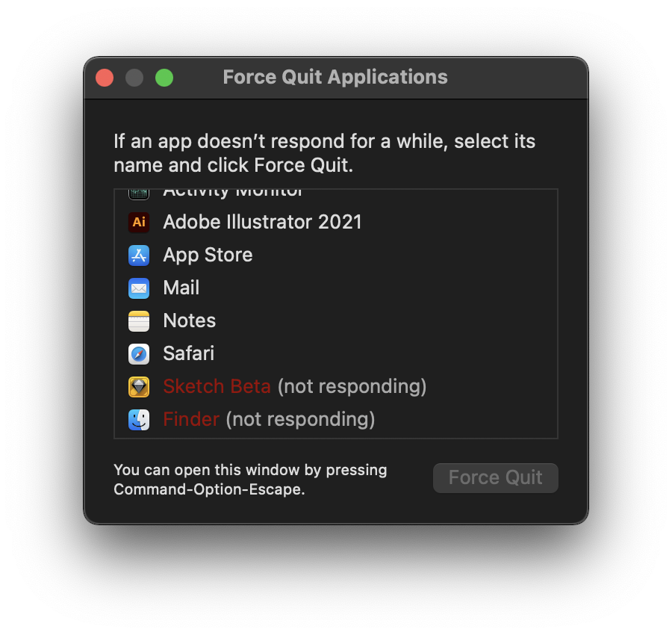Click the Notes app icon

[138, 321]
